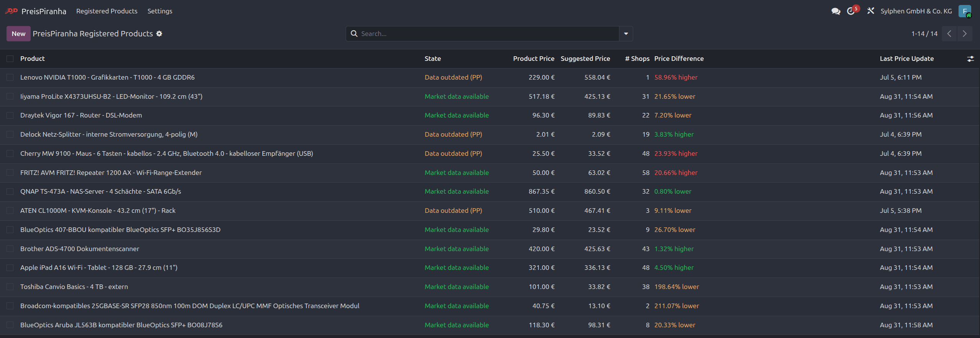The image size is (980, 338).
Task: Open the Broadcom-kompatibles 25GBASE-SR record
Action: point(190,306)
